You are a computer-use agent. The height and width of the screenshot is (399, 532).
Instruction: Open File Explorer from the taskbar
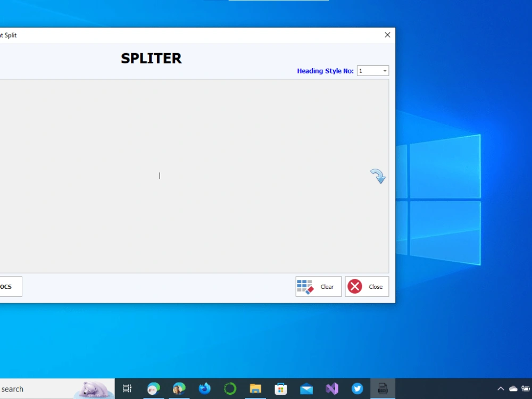click(255, 388)
